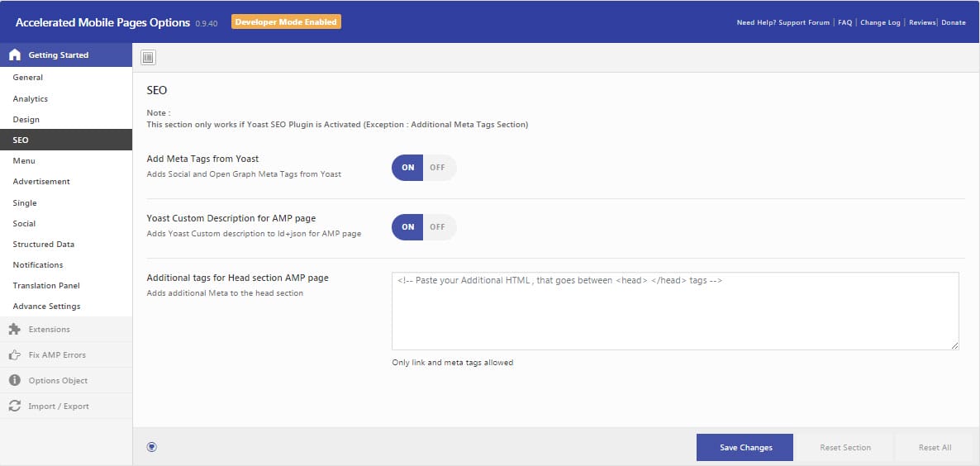The width and height of the screenshot is (980, 466).
Task: Click the Options Object info icon
Action: pyautogui.click(x=14, y=381)
